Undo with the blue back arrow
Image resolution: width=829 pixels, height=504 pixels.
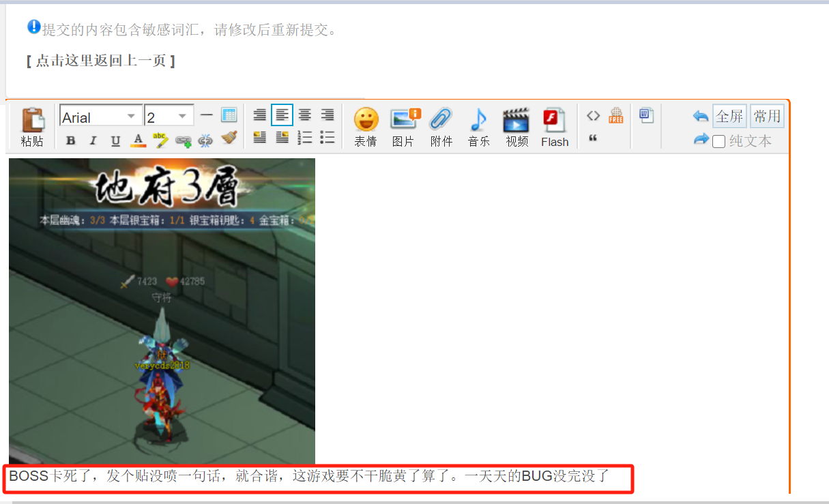(x=700, y=116)
